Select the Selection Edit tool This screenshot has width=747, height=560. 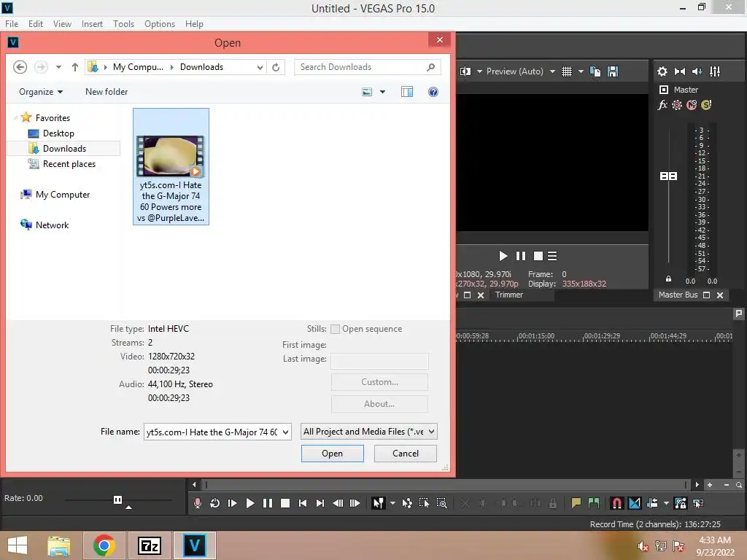[x=424, y=503]
